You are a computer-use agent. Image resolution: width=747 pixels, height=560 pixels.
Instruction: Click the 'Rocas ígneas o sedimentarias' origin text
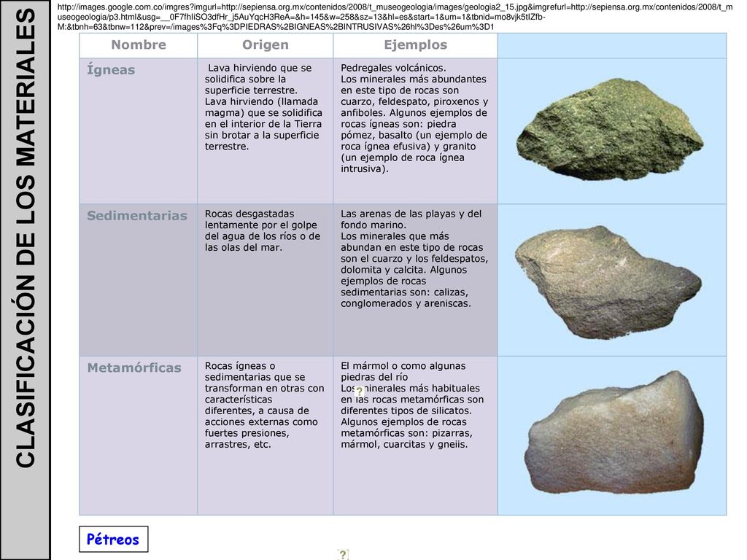[264, 405]
